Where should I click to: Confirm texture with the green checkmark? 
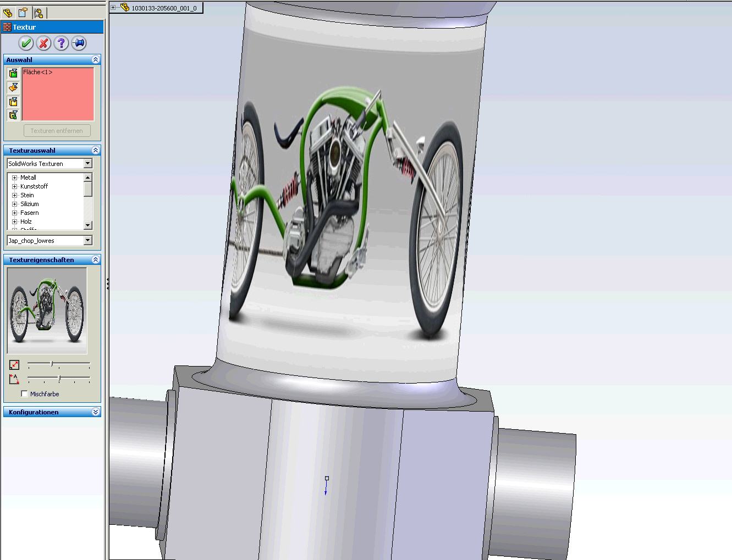click(26, 43)
